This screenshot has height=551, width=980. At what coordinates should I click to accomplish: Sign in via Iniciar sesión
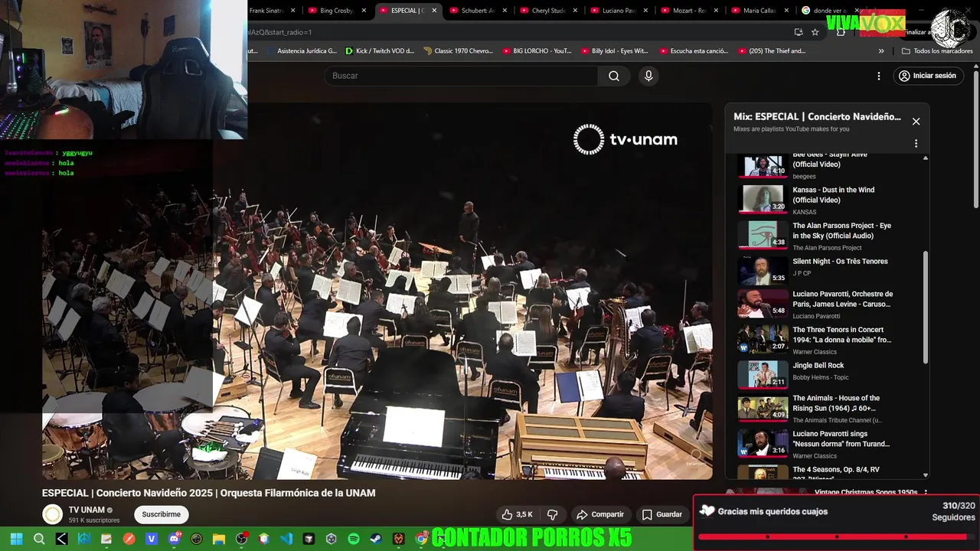tap(928, 76)
